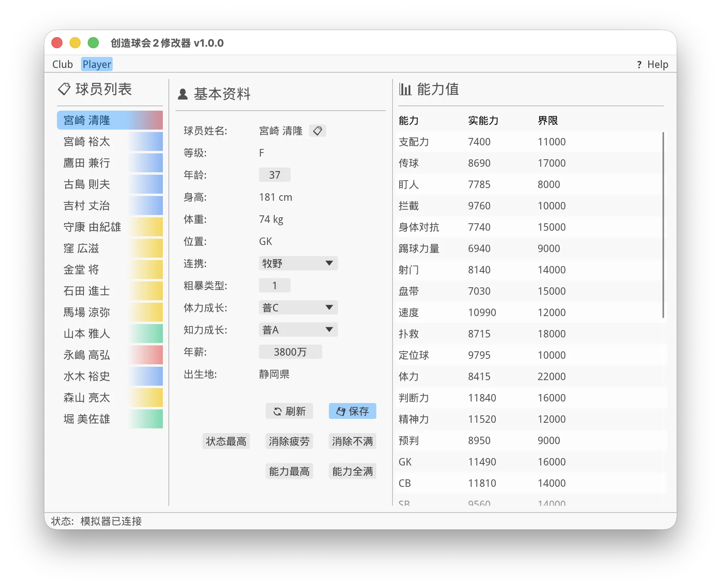Click GK ability value 11490
Image resolution: width=721 pixels, height=588 pixels.
pyautogui.click(x=482, y=462)
